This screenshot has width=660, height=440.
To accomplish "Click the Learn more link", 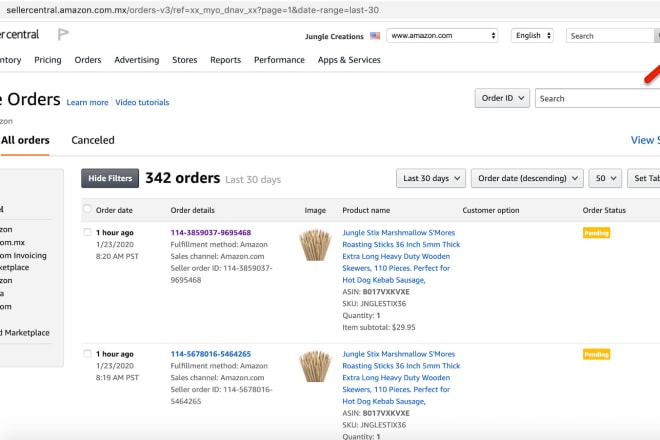I will [87, 102].
